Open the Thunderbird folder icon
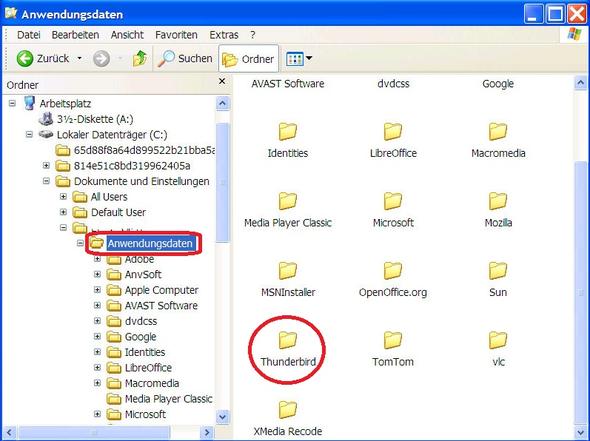 288,340
